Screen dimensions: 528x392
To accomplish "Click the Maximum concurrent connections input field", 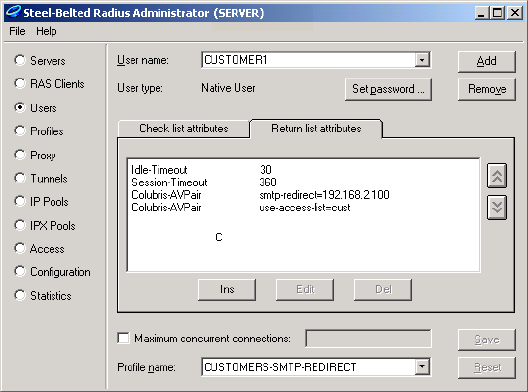I will (x=368, y=338).
